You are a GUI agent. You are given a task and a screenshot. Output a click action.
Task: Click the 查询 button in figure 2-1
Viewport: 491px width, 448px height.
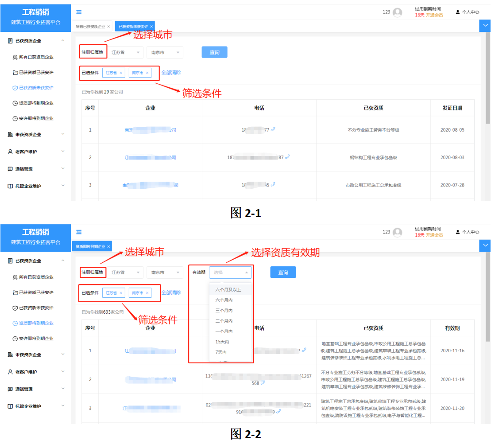pyautogui.click(x=214, y=52)
